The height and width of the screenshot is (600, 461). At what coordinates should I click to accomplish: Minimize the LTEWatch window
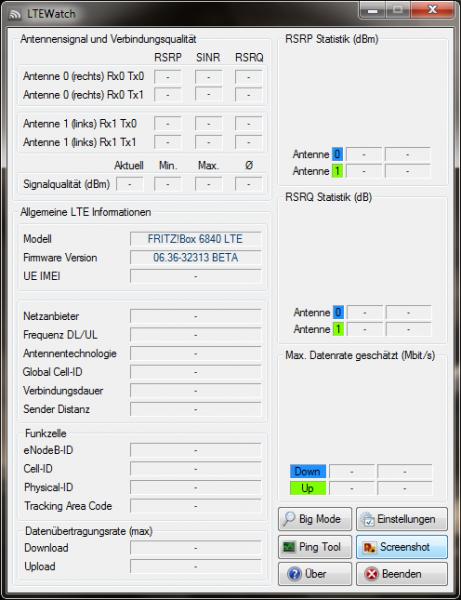(x=372, y=10)
